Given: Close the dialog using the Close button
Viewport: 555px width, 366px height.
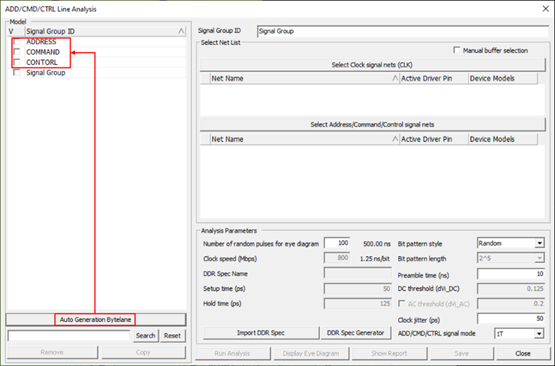Looking at the screenshot, I should tap(523, 353).
